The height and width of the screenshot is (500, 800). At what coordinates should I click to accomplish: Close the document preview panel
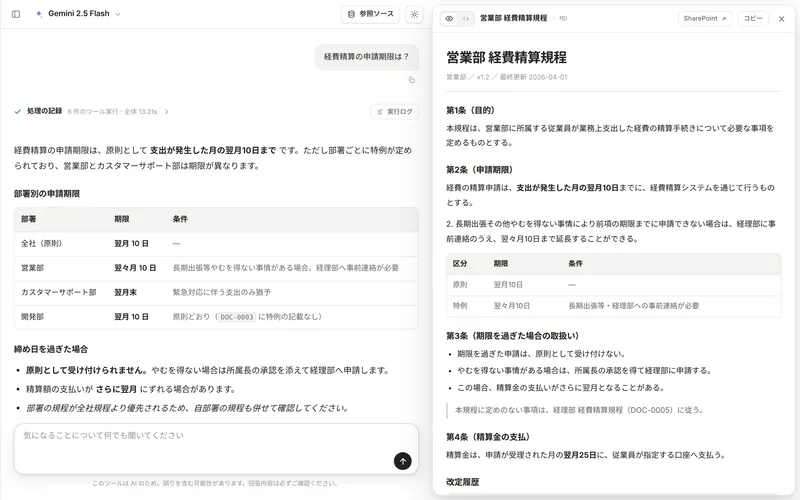[782, 19]
